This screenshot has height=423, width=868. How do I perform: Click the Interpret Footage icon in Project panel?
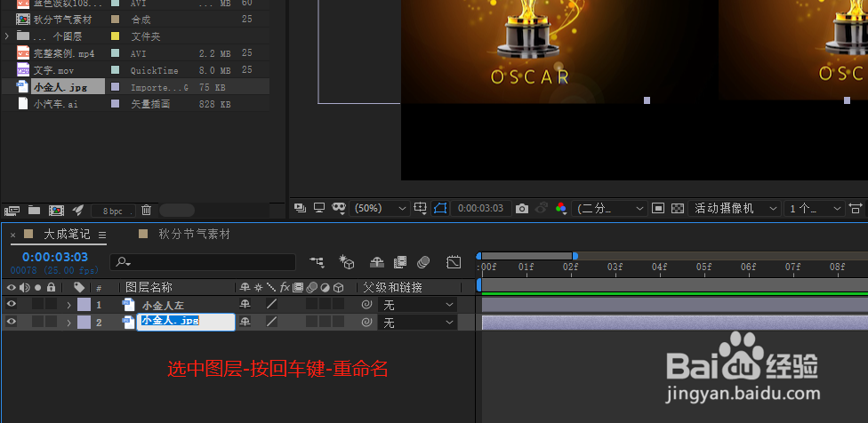click(x=12, y=210)
